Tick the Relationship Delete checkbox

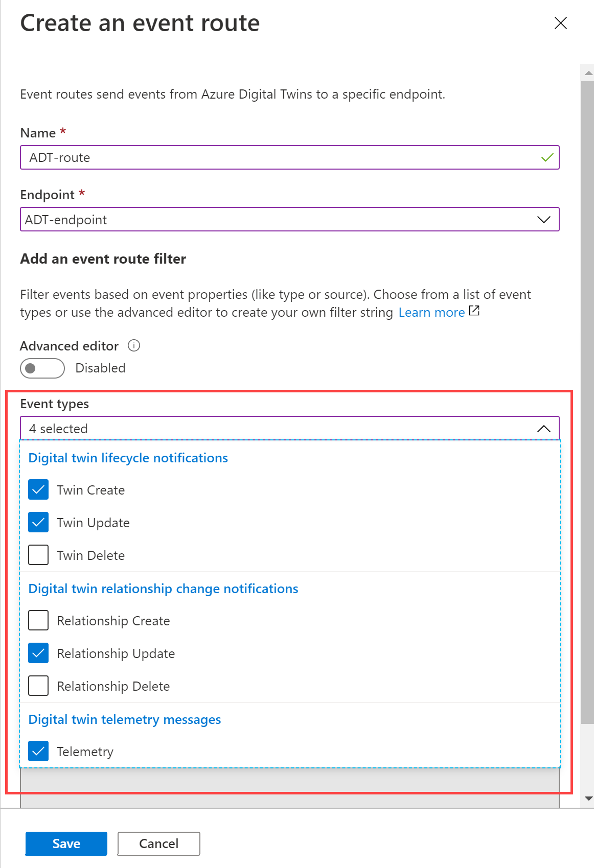[38, 686]
